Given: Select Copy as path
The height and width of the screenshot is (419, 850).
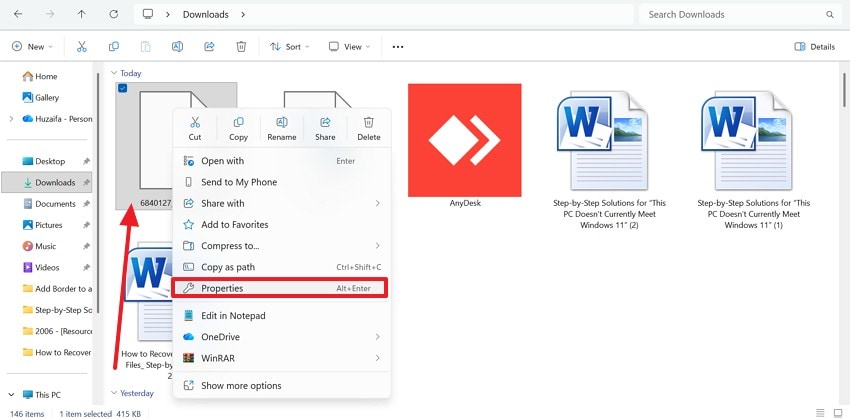Looking at the screenshot, I should click(281, 267).
